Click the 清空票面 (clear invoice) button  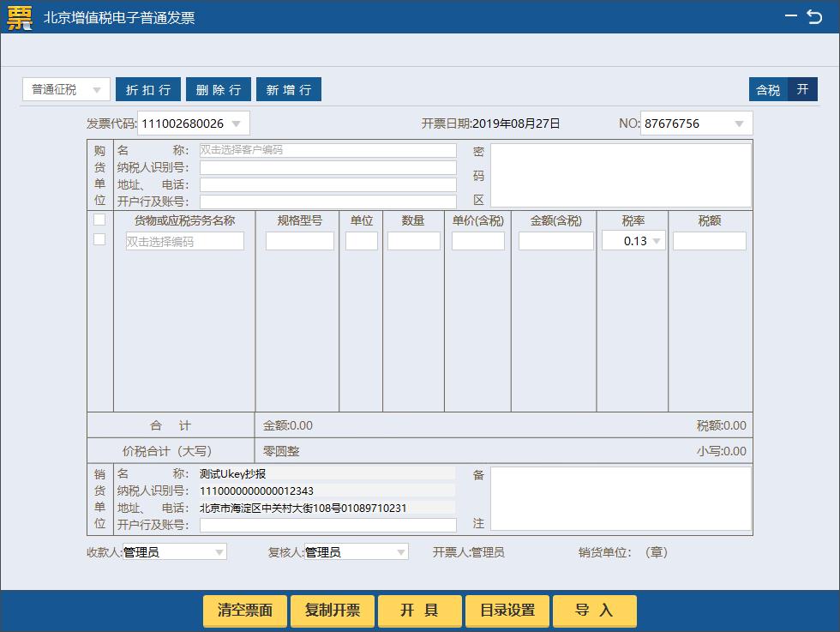(244, 611)
